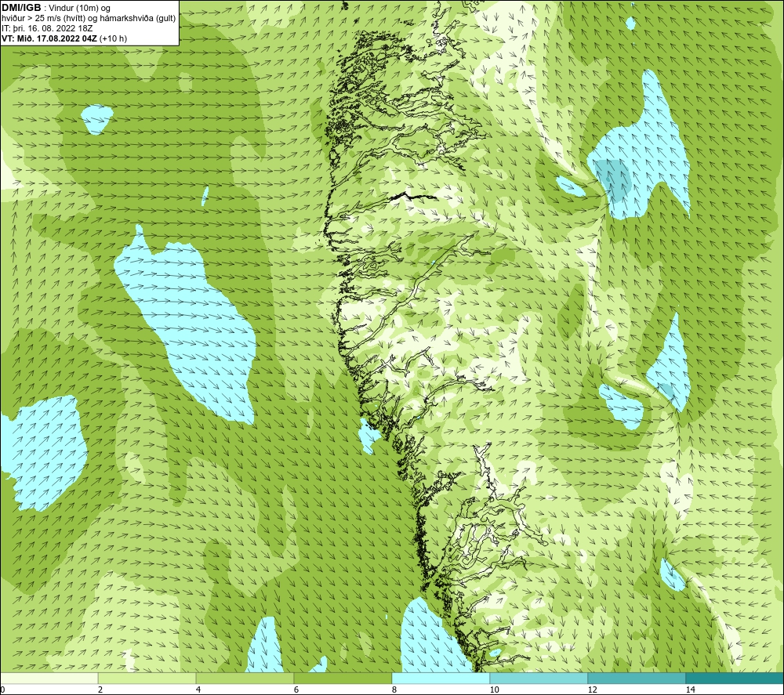Click the legend scale label '10'
The image size is (784, 695).
pyautogui.click(x=495, y=690)
